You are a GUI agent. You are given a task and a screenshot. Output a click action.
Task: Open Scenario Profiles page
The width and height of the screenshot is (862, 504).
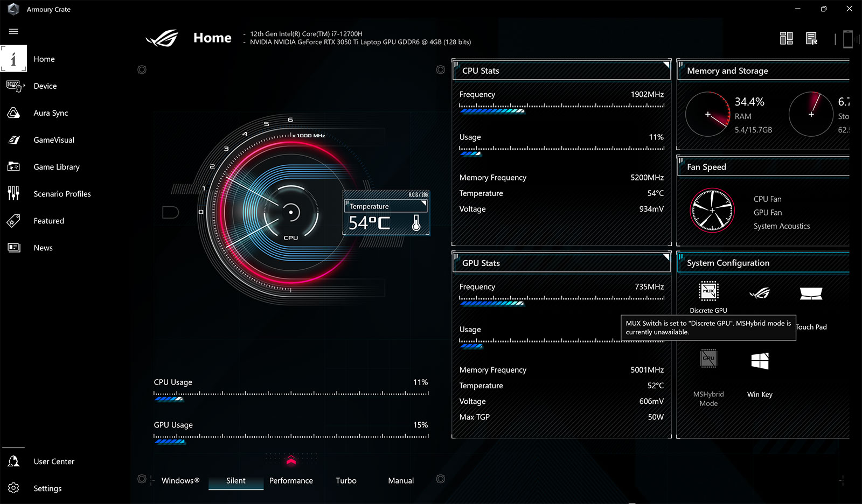(62, 193)
